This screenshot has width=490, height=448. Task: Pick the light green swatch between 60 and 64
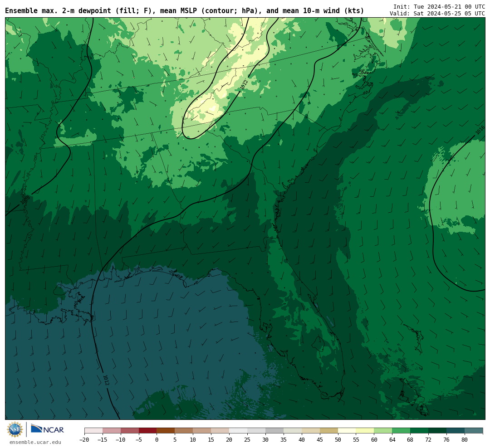(x=383, y=431)
